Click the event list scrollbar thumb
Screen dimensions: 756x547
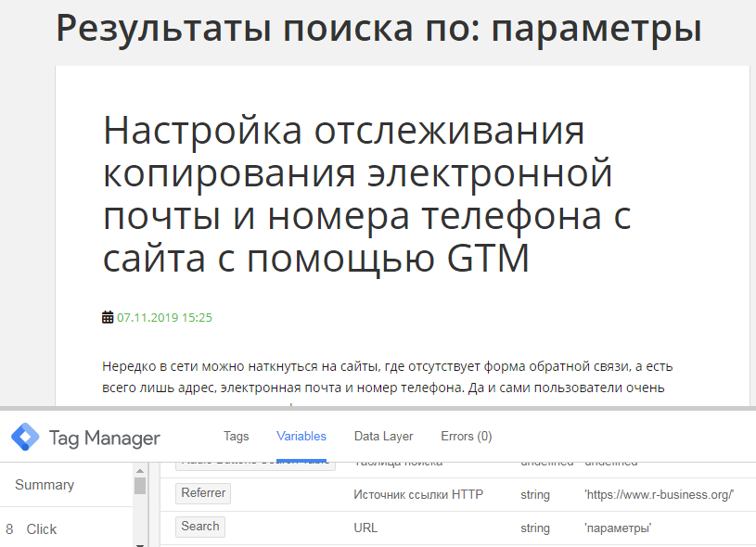[x=140, y=486]
